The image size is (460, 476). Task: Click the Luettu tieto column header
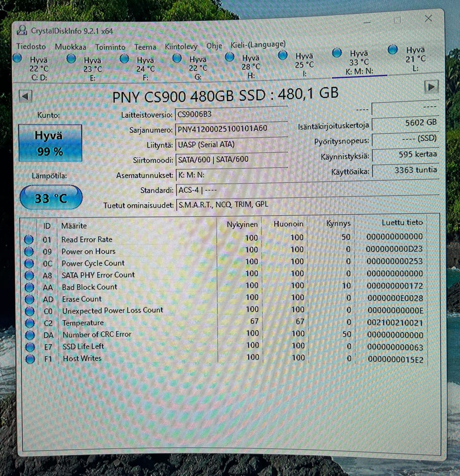coord(402,222)
